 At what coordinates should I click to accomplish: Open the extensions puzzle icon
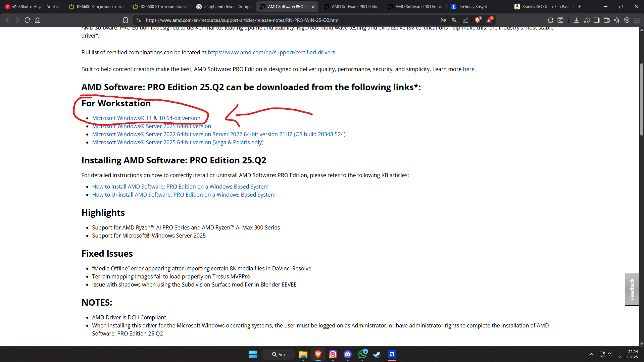tap(550, 20)
